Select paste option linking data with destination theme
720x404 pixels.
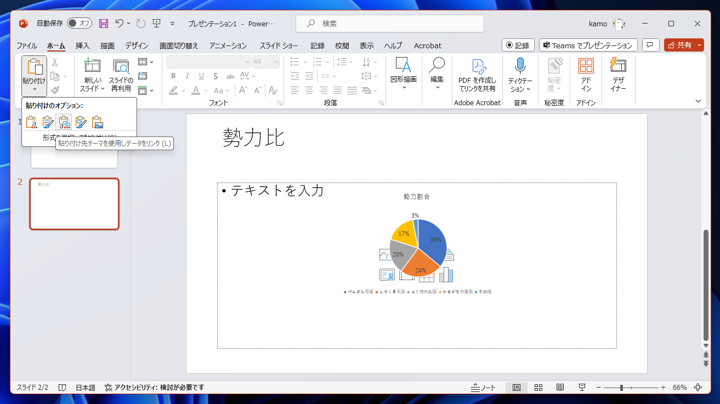pos(64,122)
